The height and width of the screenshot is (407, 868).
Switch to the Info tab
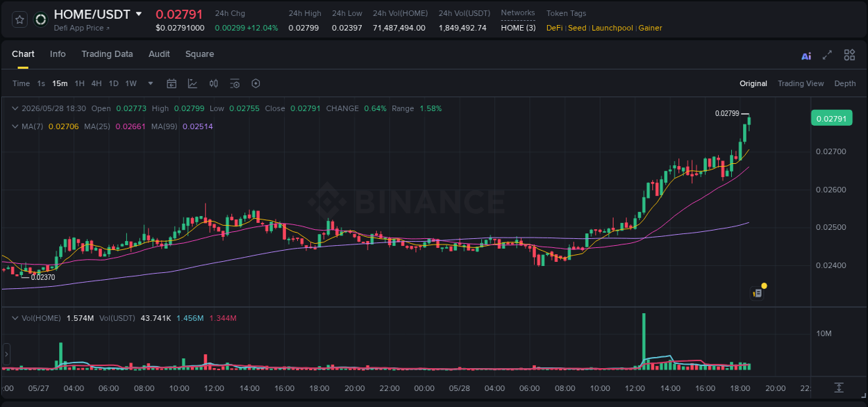point(58,54)
